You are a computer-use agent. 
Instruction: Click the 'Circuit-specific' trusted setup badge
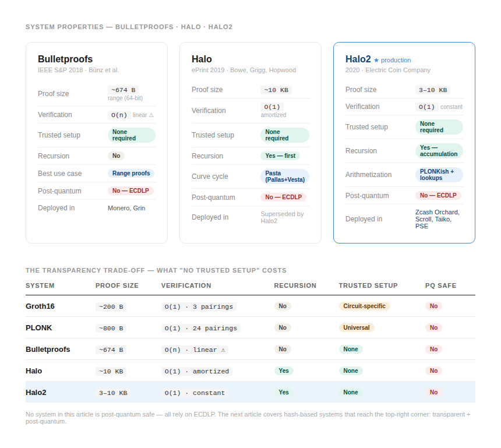(x=364, y=306)
